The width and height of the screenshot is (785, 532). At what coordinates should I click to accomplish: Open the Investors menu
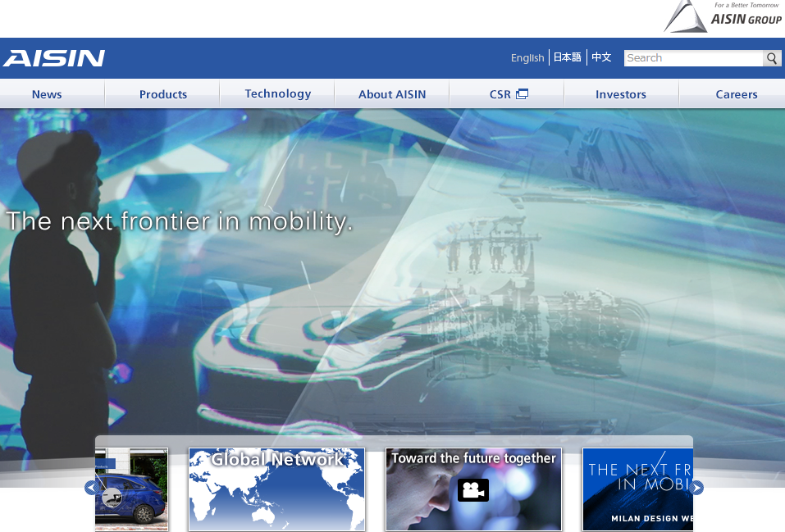click(621, 94)
